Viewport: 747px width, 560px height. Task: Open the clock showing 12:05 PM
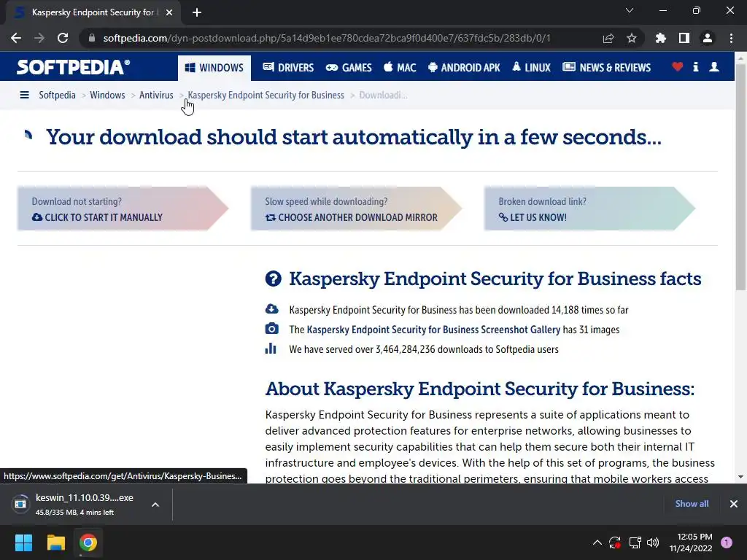point(691,542)
